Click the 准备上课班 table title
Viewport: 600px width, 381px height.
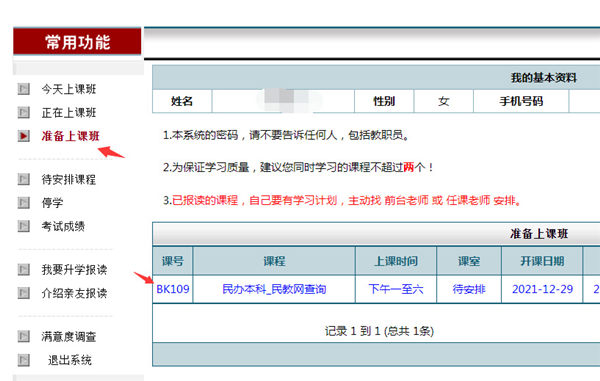click(539, 234)
